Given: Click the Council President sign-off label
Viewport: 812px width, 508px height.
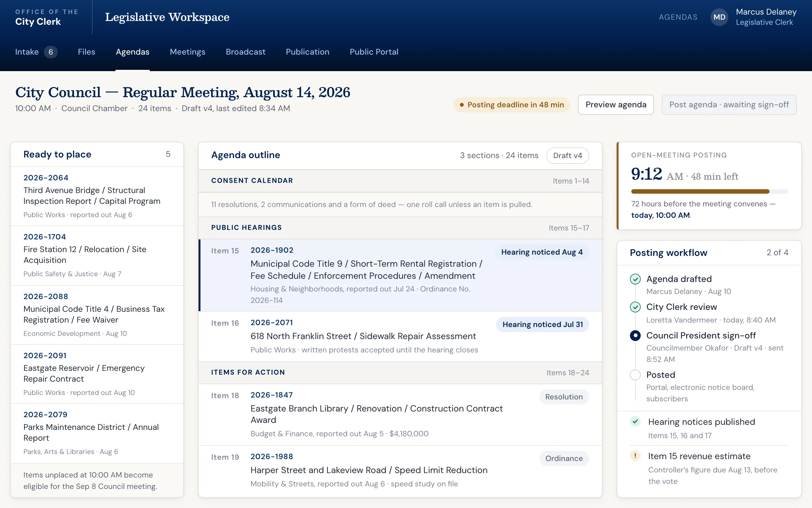Looking at the screenshot, I should [701, 336].
